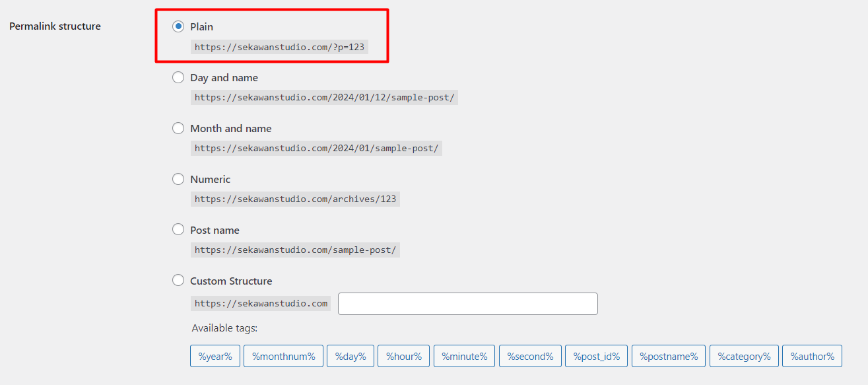The height and width of the screenshot is (385, 868).
Task: Click the %day% tag button
Action: click(351, 356)
